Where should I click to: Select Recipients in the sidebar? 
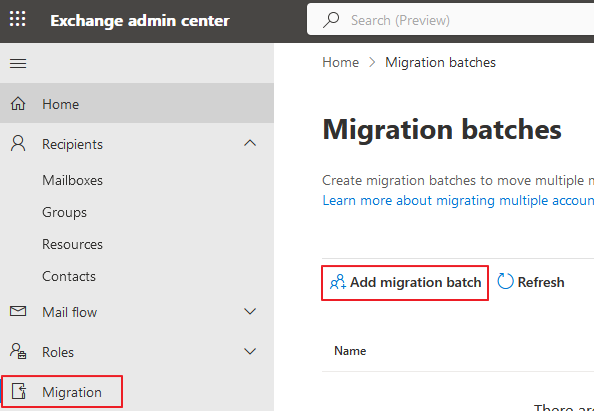pos(137,144)
